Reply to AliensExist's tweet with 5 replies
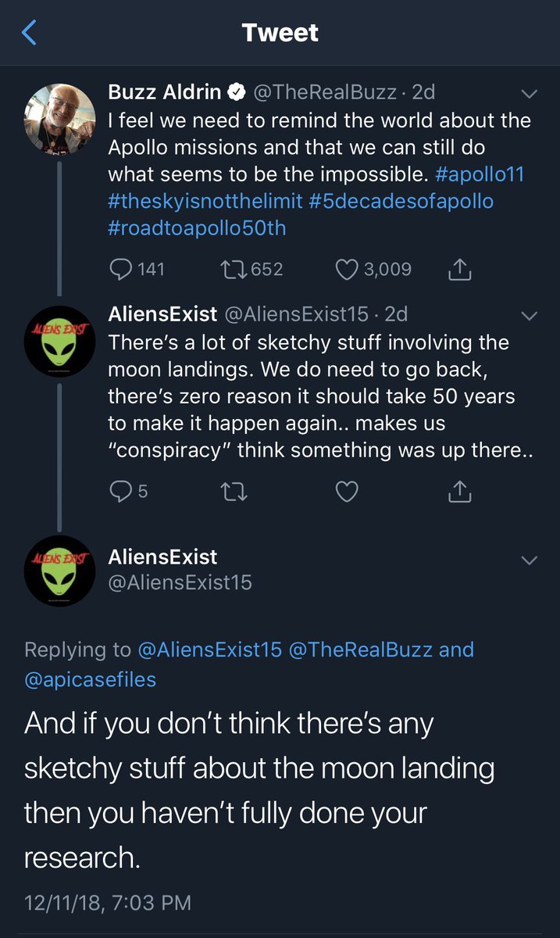Screen dimensions: 560x938 [121, 491]
